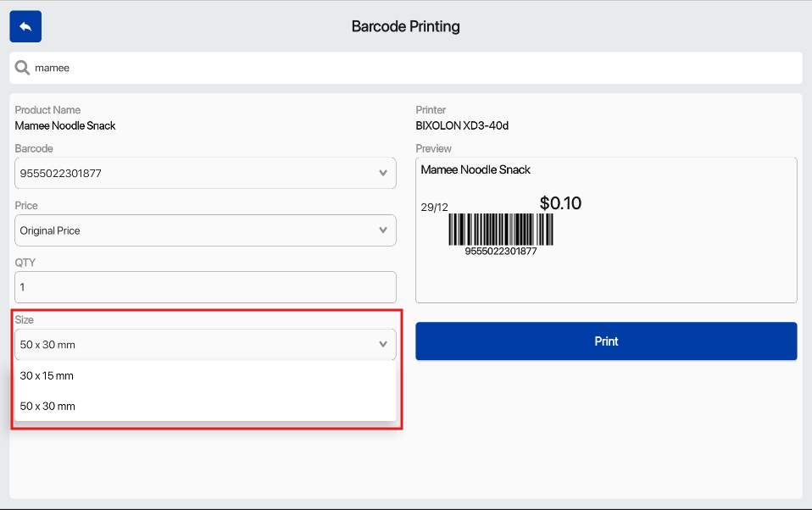This screenshot has height=510, width=812.
Task: Click the barcode image in the preview
Action: click(500, 229)
